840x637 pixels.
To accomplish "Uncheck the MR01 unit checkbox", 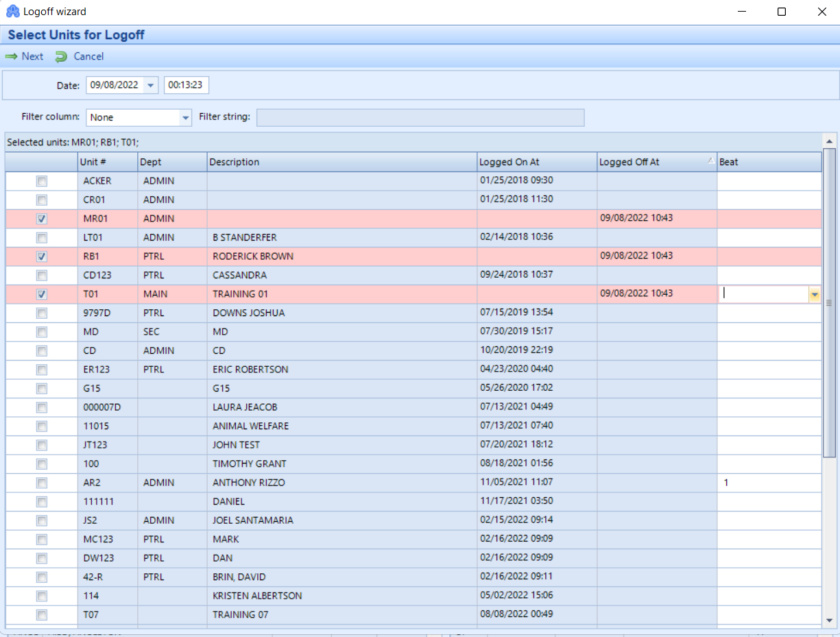I will pyautogui.click(x=42, y=219).
